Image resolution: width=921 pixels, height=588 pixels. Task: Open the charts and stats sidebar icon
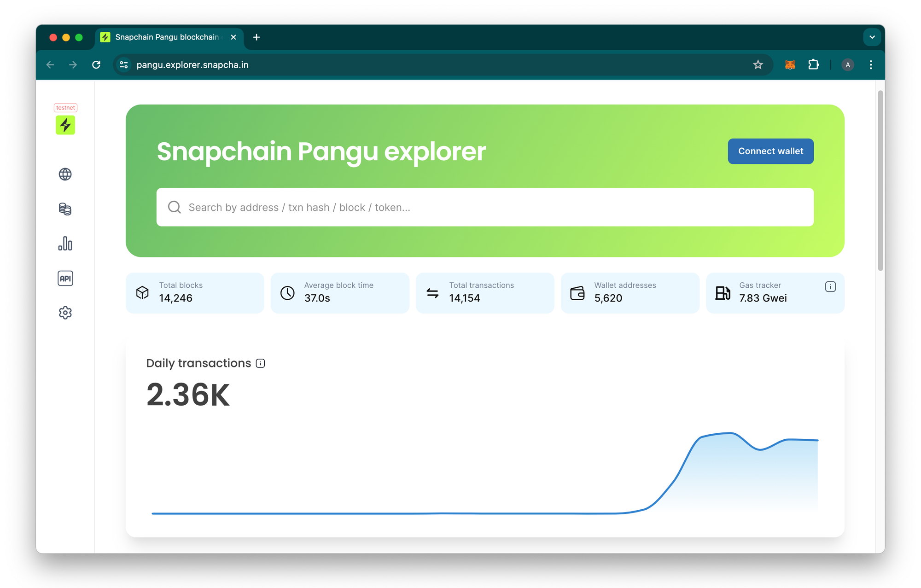(x=65, y=244)
